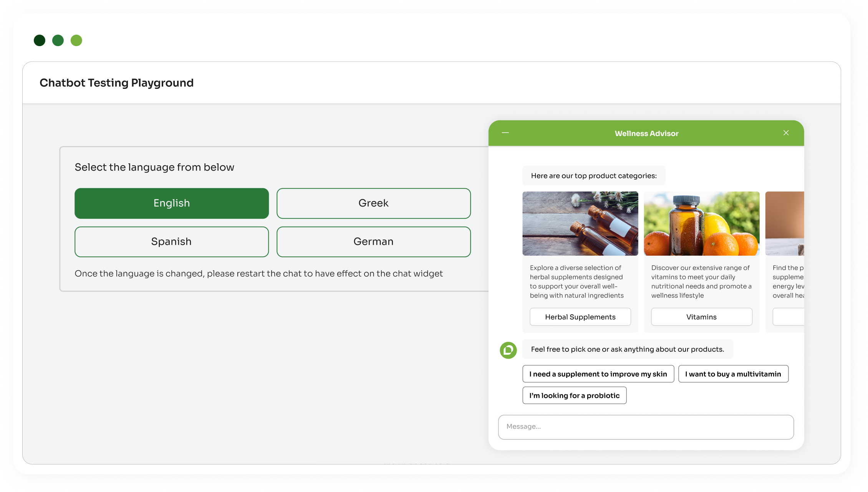Click 'Feel free to pick one' message bubble
868x492 pixels.
pyautogui.click(x=628, y=349)
